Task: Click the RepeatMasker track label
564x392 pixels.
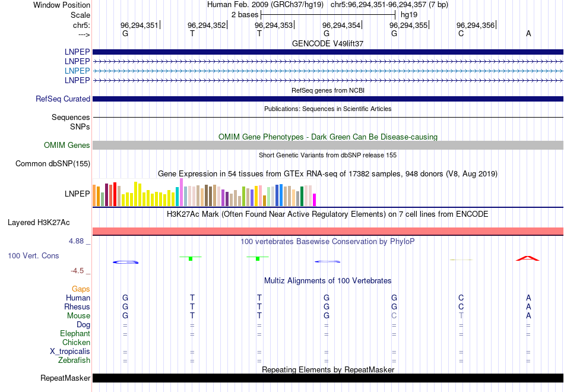Action: tap(65, 378)
